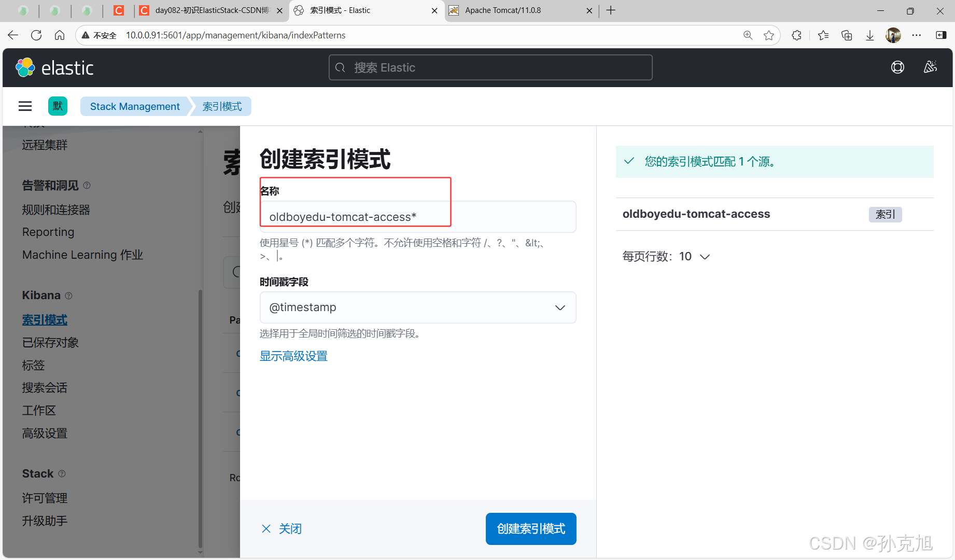Click matched index oldboyedu-tomcat-access
The height and width of the screenshot is (560, 955).
coord(696,214)
